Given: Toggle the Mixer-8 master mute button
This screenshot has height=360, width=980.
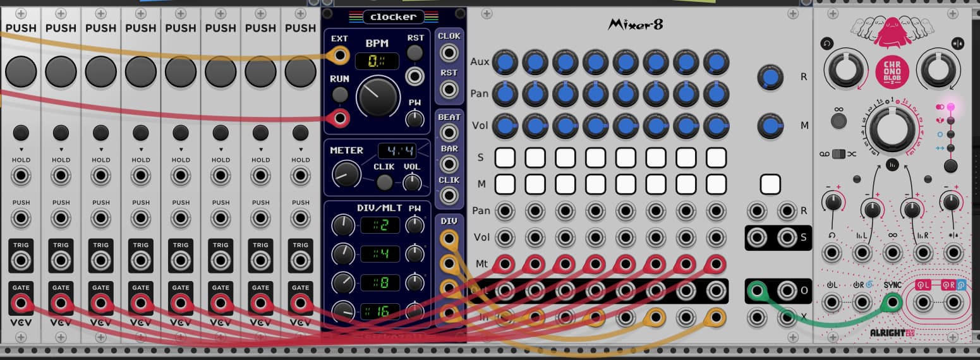Looking at the screenshot, I should 770,184.
